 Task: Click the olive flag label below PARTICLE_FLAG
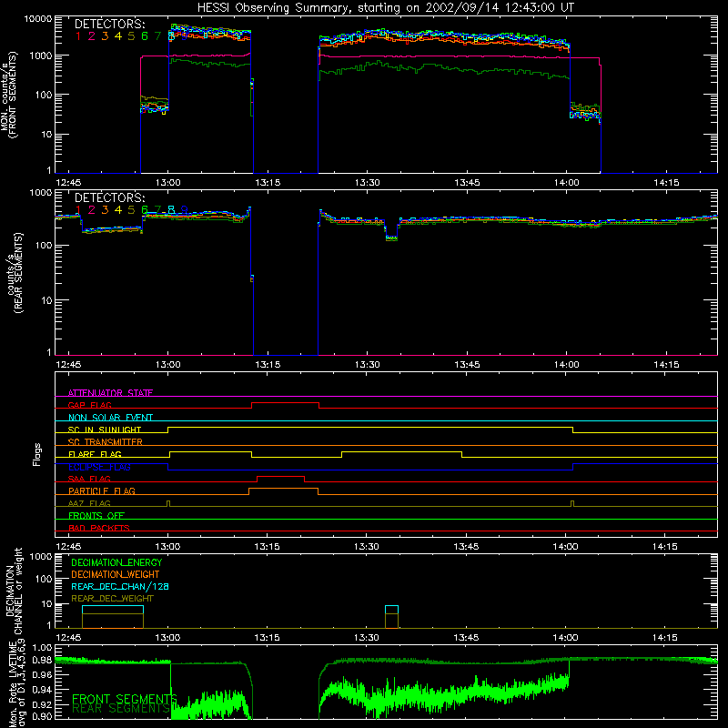pos(89,503)
